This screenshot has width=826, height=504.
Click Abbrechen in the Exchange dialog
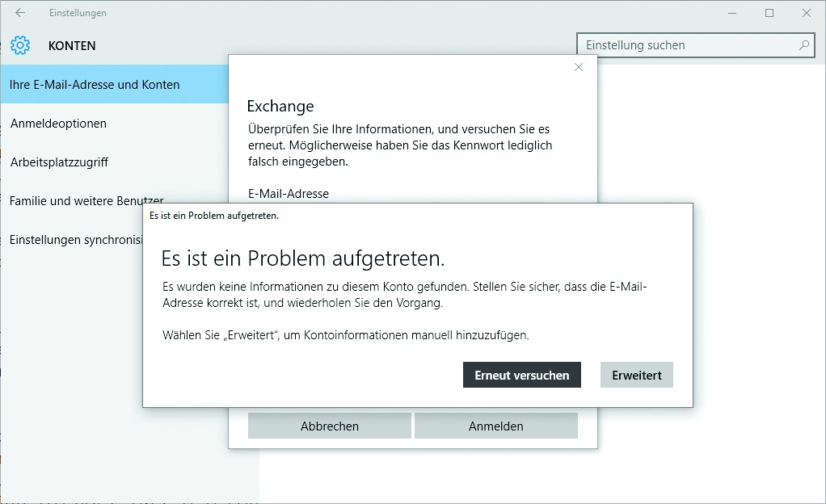330,426
